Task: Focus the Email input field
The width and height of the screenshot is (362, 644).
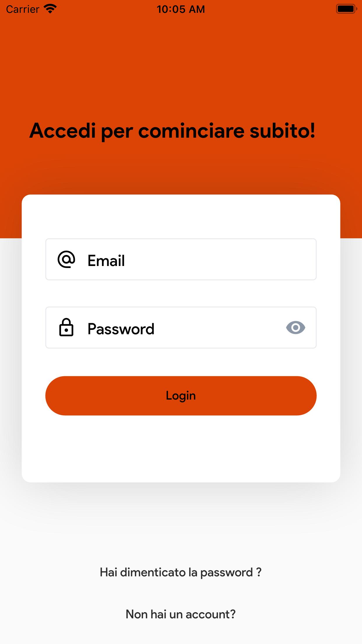Action: [181, 259]
